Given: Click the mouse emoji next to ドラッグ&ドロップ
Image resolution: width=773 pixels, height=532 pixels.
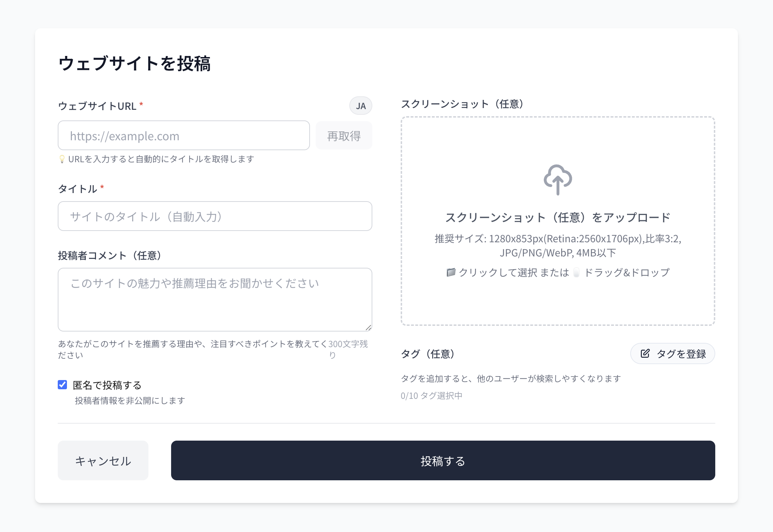Looking at the screenshot, I should point(576,272).
